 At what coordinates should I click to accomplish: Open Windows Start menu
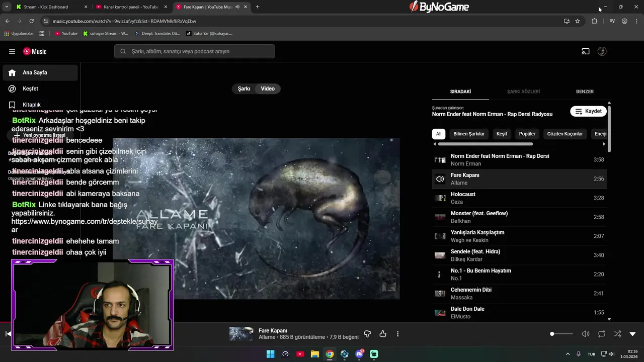270,354
